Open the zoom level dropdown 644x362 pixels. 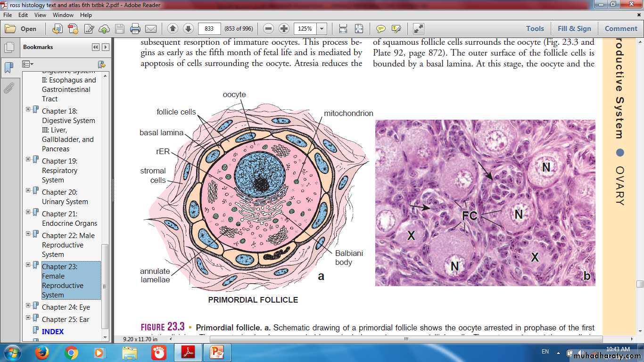(x=322, y=29)
